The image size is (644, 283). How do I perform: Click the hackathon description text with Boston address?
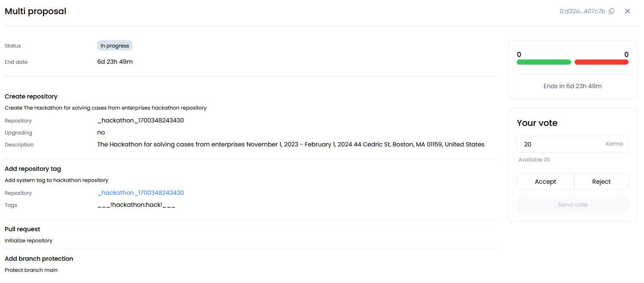(x=291, y=144)
